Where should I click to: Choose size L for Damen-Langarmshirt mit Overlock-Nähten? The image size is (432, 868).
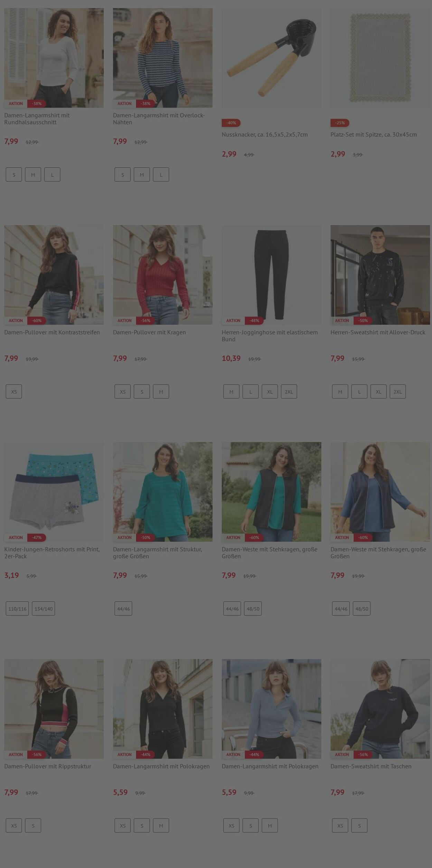click(161, 175)
